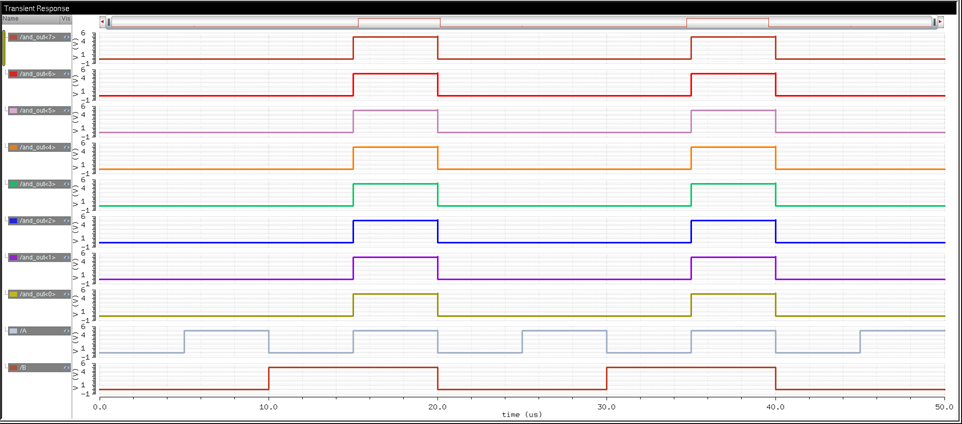The image size is (962, 424).
Task: Click the /and_out<0> olive color icon
Action: tap(13, 295)
